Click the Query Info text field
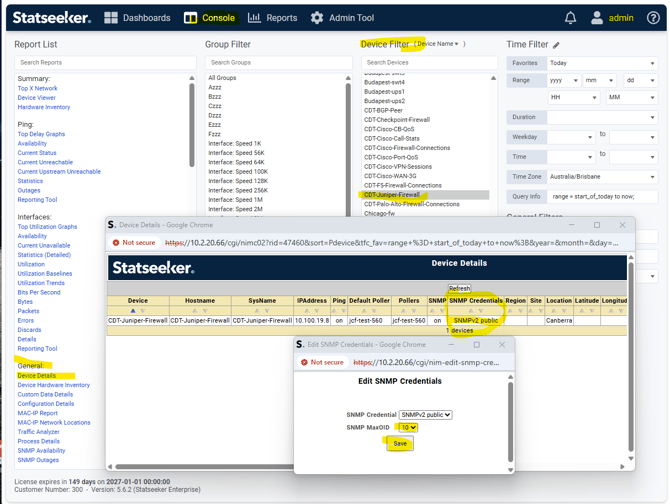This screenshot has height=504, width=670. click(x=602, y=196)
